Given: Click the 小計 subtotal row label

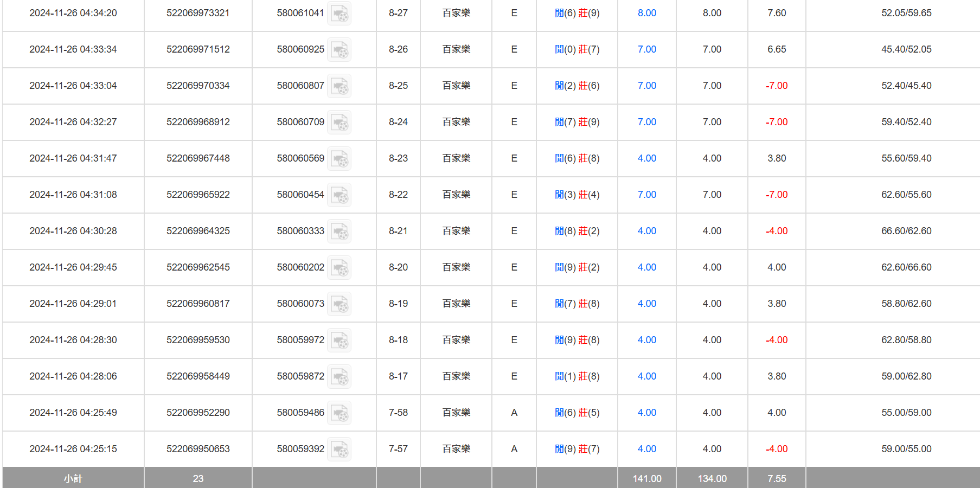Looking at the screenshot, I should coord(73,478).
